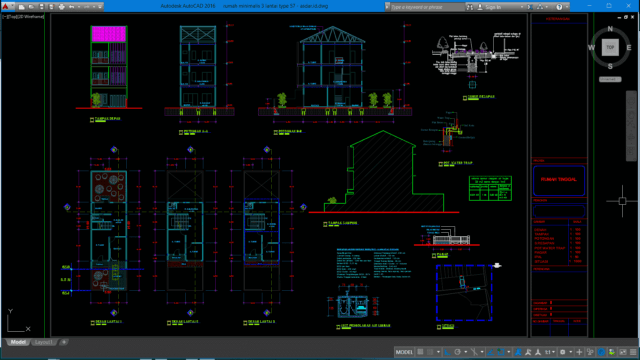Viewport: 640px width, 360px height.
Task: Click the annotation scale sync icon
Action: click(x=538, y=352)
